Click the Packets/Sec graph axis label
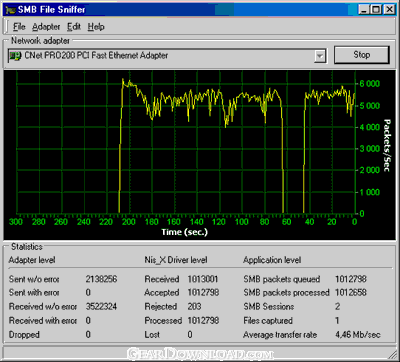 coord(387,146)
